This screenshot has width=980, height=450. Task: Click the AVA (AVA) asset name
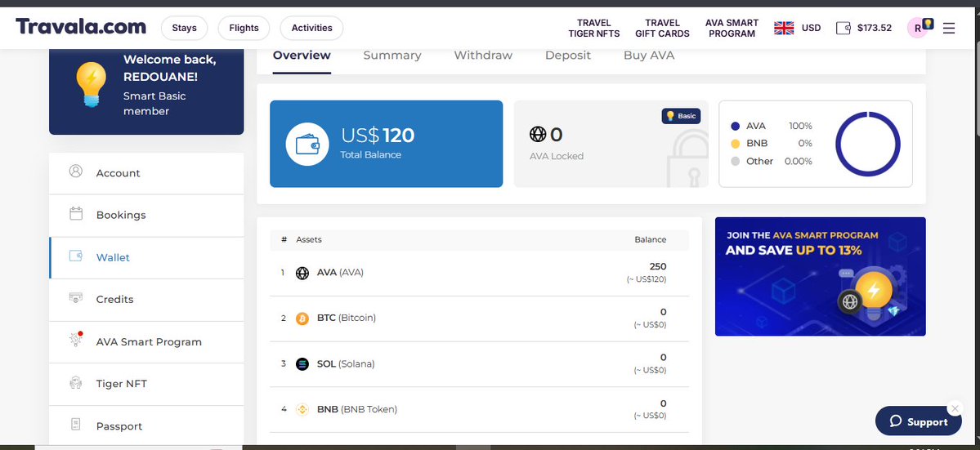(340, 273)
